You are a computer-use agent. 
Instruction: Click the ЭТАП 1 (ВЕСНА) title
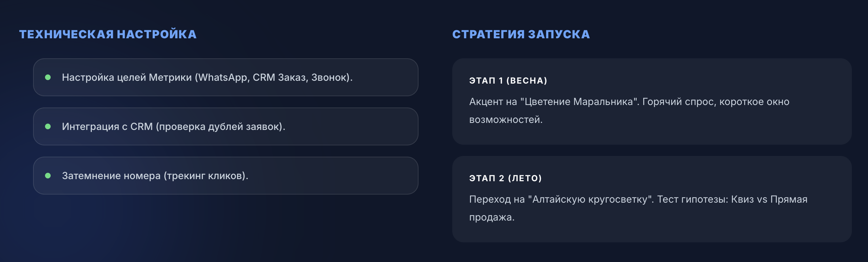[x=508, y=81]
